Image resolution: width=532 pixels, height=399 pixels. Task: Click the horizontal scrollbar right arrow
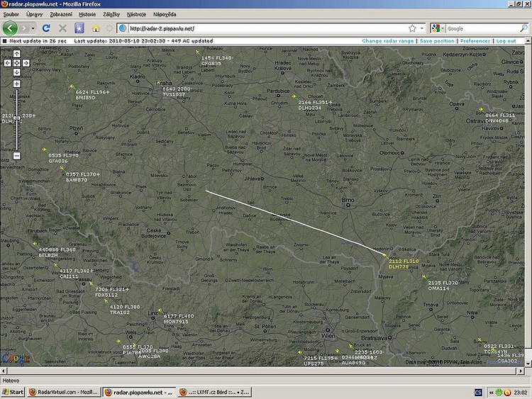[x=521, y=371]
